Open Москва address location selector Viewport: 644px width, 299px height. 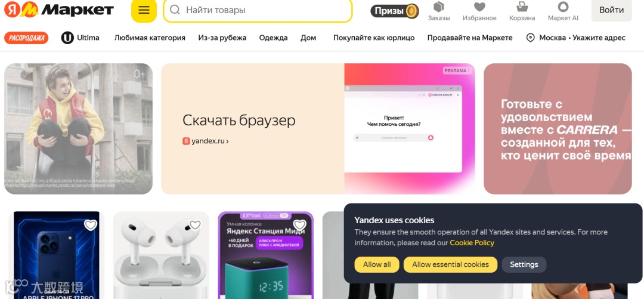[576, 38]
